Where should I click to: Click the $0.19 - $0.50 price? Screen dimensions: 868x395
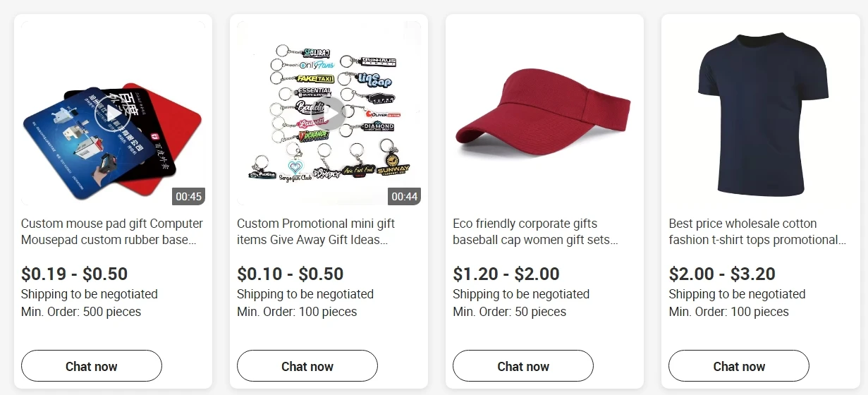pos(74,274)
